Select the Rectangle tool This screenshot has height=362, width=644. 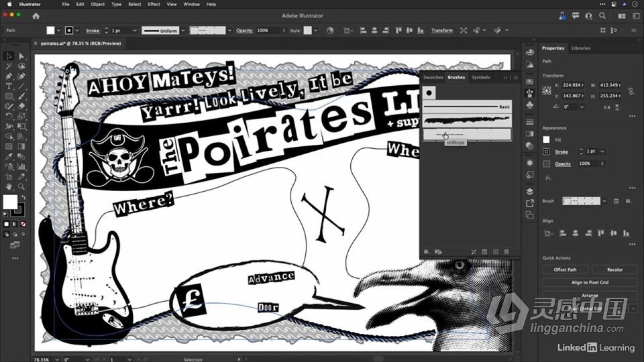pos(9,96)
